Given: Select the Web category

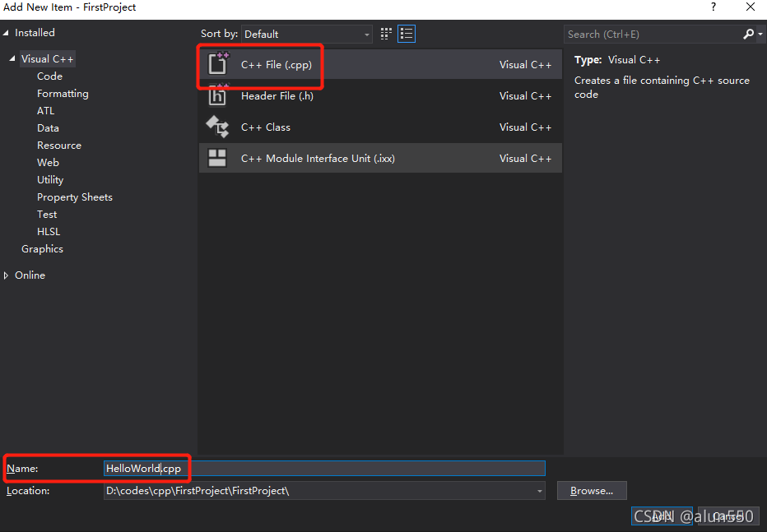Looking at the screenshot, I should click(48, 163).
